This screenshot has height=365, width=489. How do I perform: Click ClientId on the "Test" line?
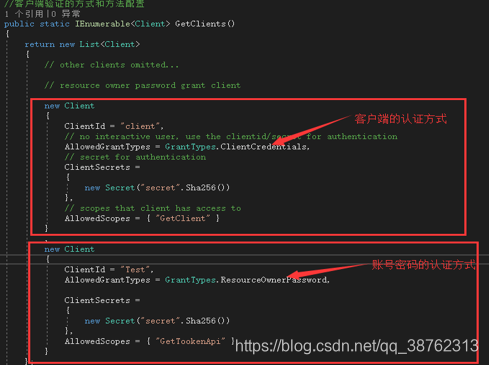click(x=85, y=270)
